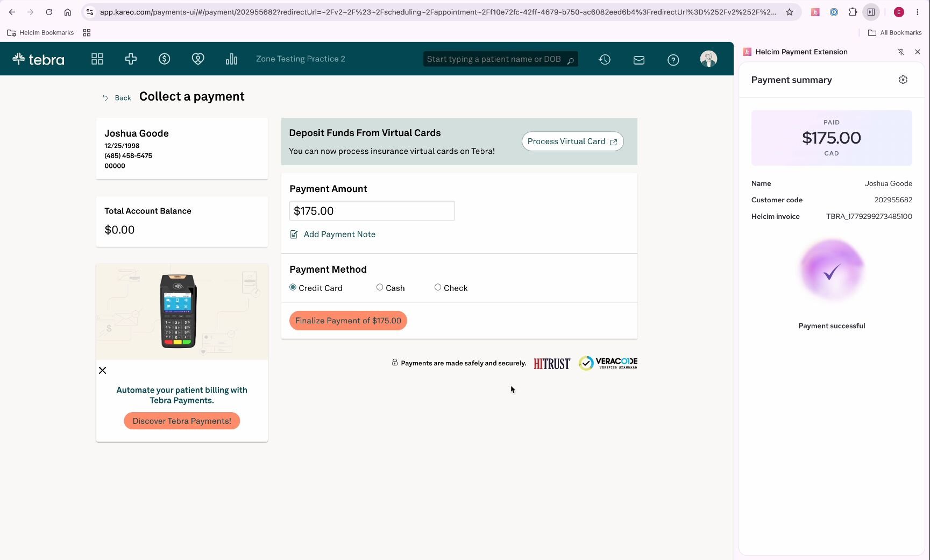Click the Add Payment Note pencil icon
930x560 pixels.
(294, 234)
